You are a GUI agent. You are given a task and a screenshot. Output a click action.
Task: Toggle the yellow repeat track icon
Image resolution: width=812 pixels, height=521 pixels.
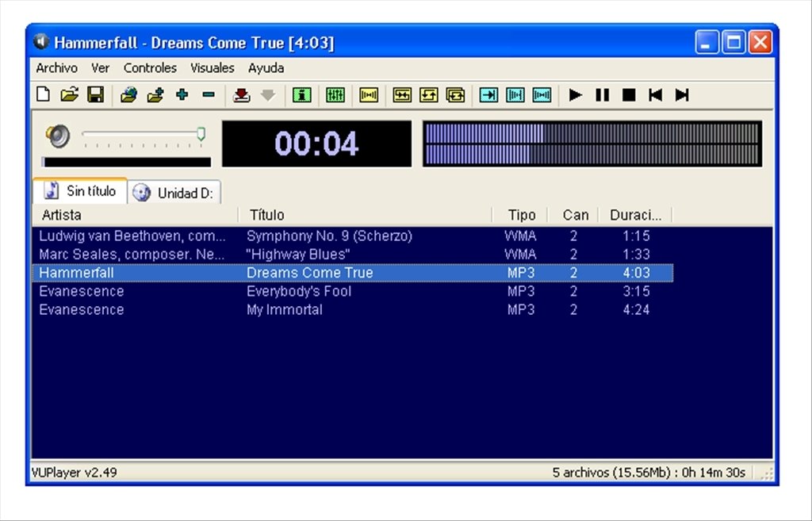pyautogui.click(x=429, y=95)
